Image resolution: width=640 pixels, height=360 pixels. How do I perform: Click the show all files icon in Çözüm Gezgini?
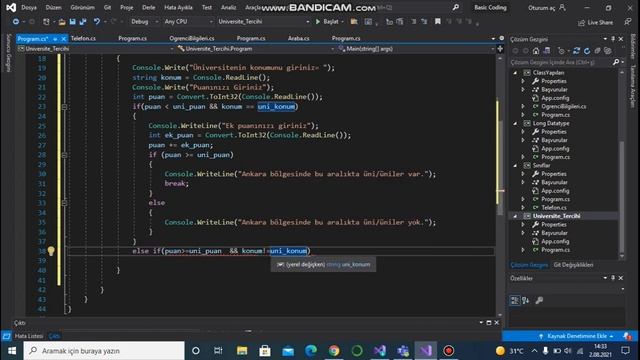[x=608, y=51]
